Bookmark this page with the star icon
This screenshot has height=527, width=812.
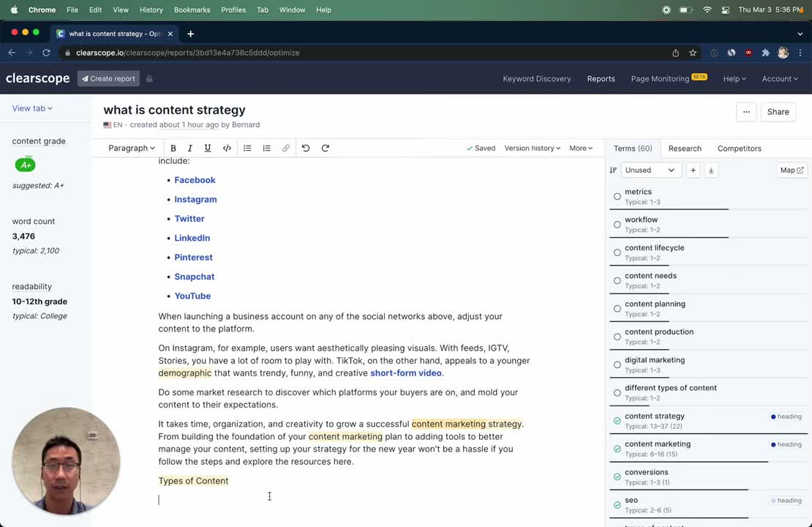click(693, 53)
